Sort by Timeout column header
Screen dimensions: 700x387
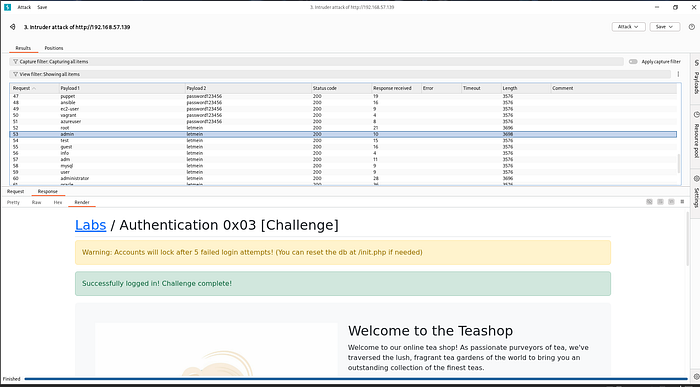coord(481,88)
